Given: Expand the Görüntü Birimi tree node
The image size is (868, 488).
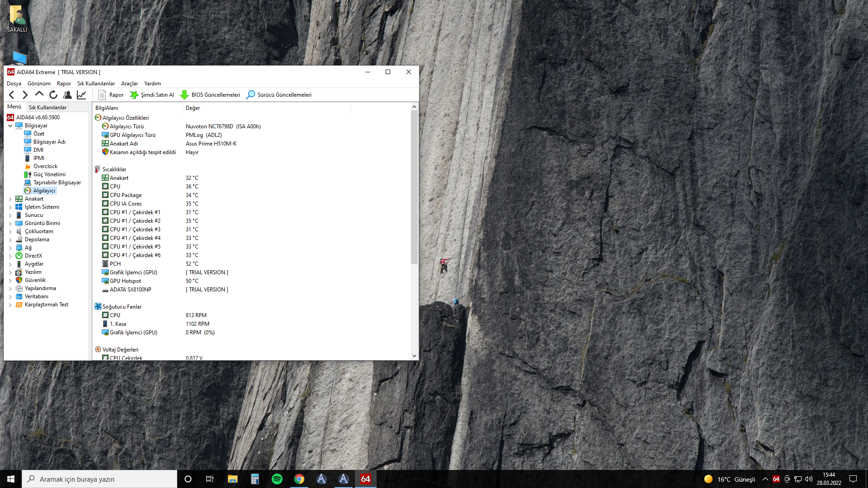Looking at the screenshot, I should [x=10, y=223].
